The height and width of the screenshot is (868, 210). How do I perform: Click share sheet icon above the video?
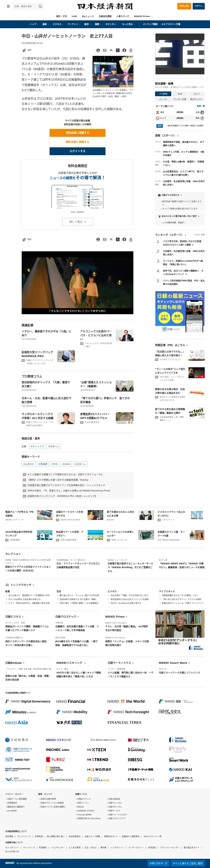point(131,240)
